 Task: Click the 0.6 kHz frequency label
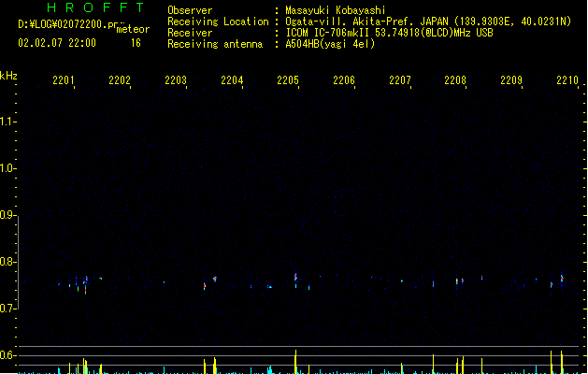[7, 355]
